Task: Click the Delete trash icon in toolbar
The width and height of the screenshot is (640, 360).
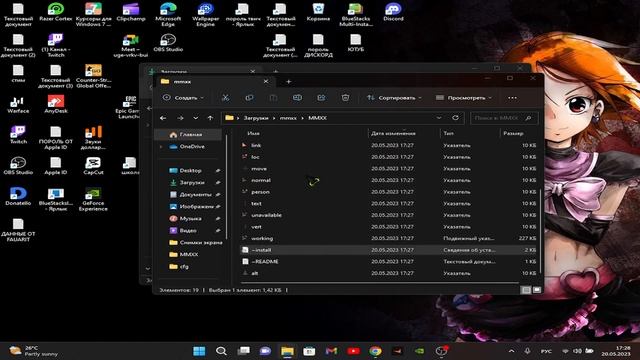Action: pyautogui.click(x=345, y=98)
